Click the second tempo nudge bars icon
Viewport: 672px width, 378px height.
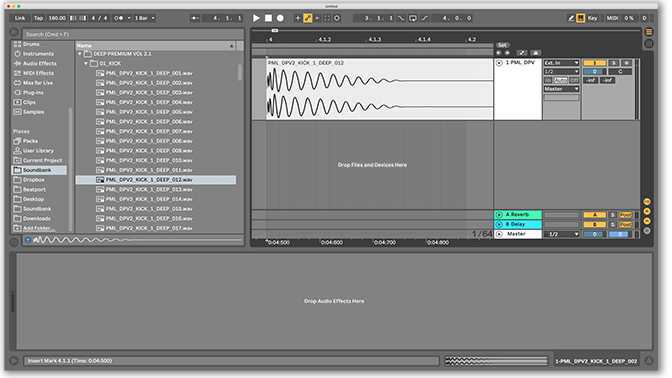(83, 18)
